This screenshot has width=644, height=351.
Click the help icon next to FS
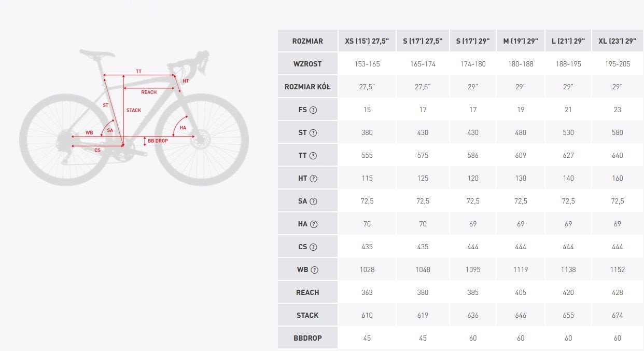[x=314, y=110]
